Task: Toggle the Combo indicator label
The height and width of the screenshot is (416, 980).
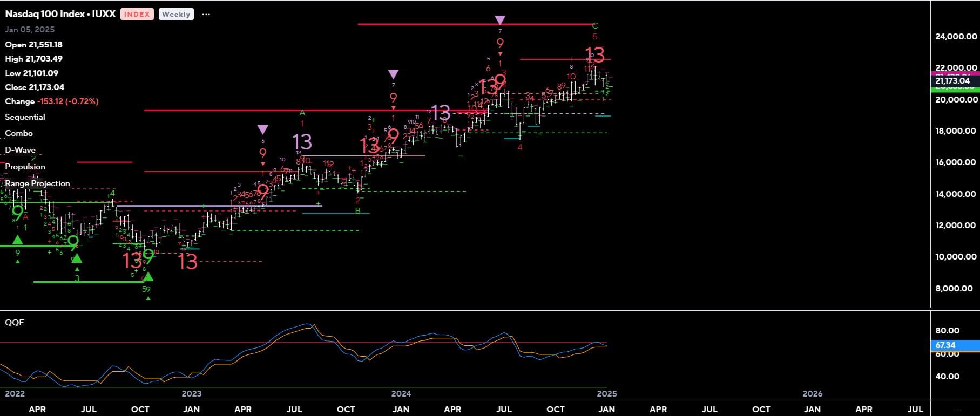Action: (x=19, y=133)
